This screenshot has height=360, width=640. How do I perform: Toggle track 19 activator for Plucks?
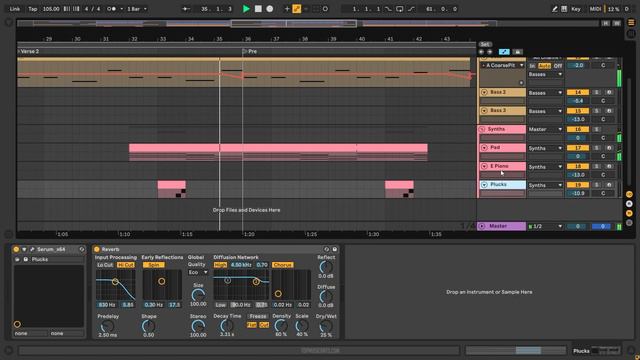[x=578, y=185]
